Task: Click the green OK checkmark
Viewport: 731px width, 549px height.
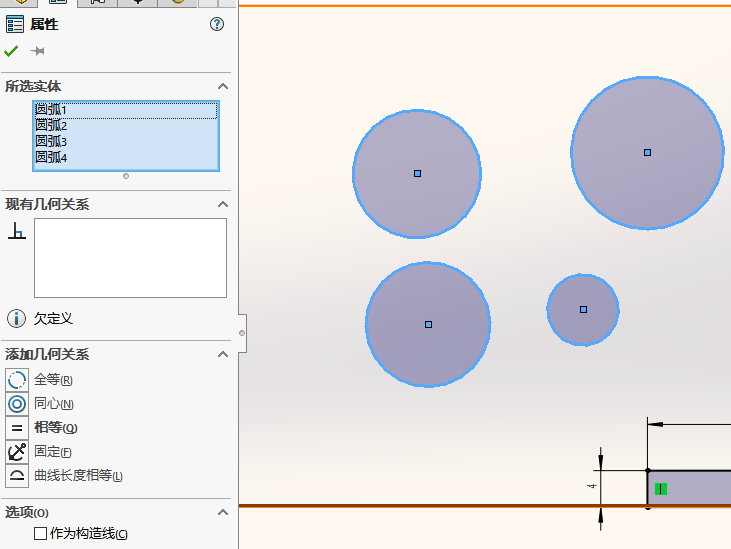Action: click(11, 51)
